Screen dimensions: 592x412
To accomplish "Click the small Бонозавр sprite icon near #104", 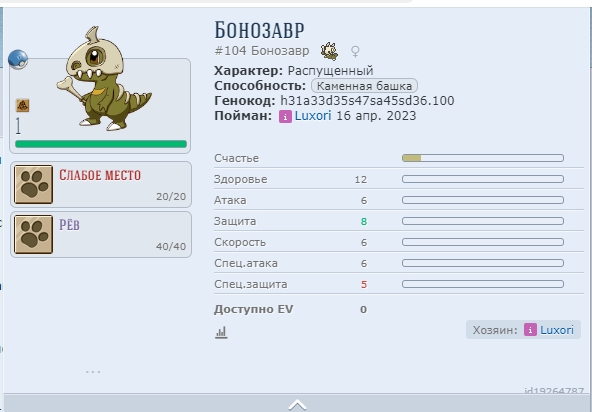I will click(330, 51).
